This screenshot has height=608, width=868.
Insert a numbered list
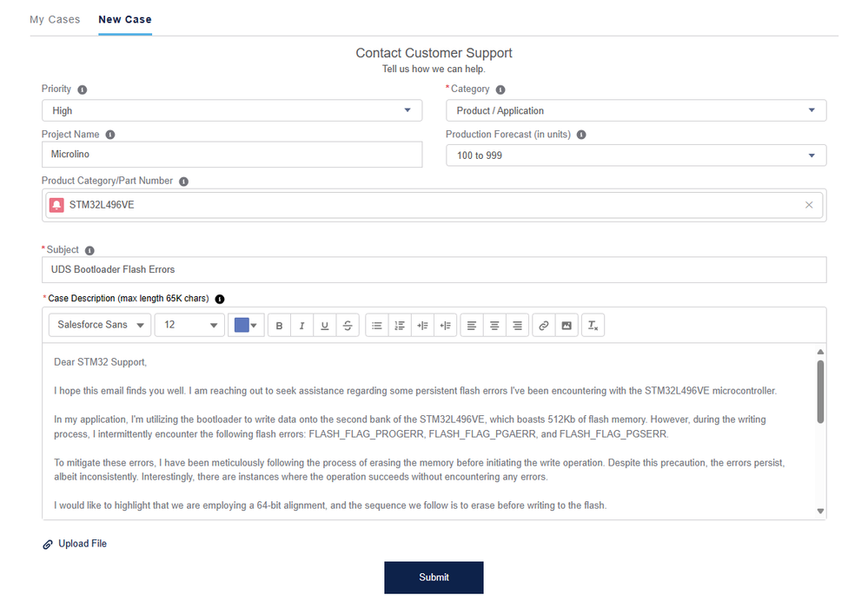coord(400,326)
